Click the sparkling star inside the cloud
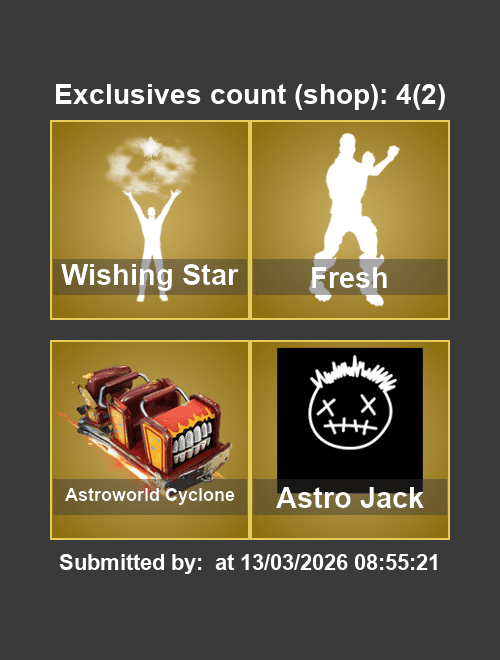The width and height of the screenshot is (500, 660). pos(149,146)
